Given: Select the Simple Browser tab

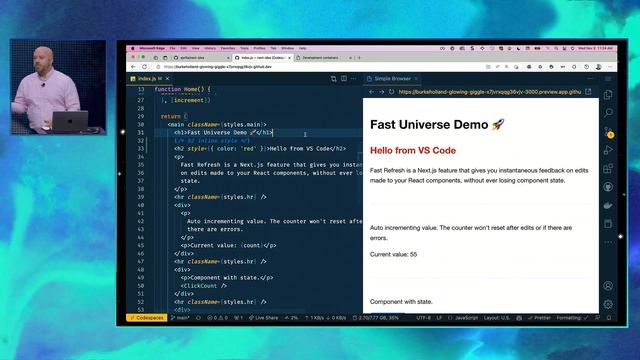Looking at the screenshot, I should tap(392, 78).
